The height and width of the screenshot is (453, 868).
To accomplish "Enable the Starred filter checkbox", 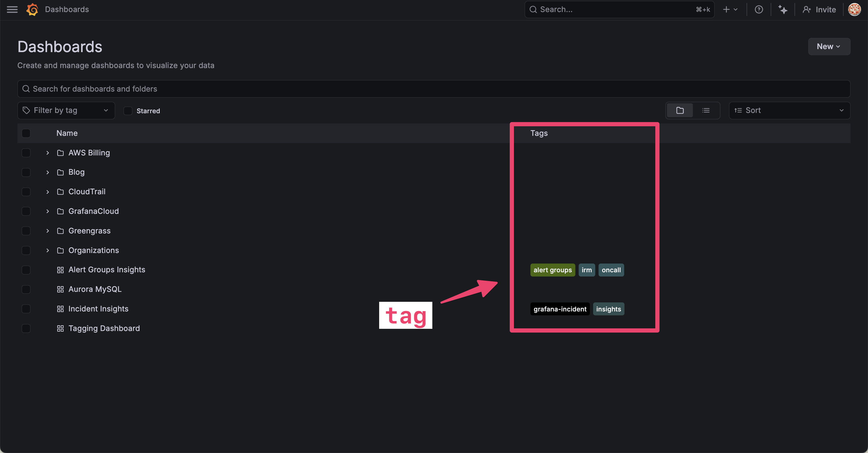I will (x=128, y=111).
